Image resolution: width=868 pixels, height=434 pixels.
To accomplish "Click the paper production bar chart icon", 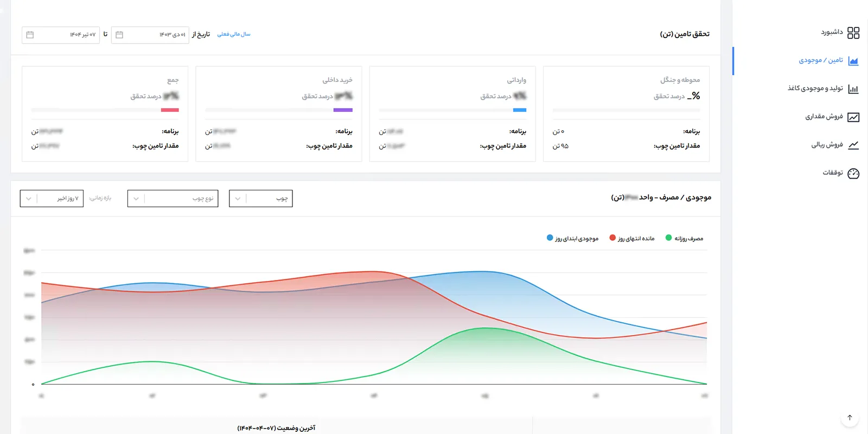I will click(853, 89).
